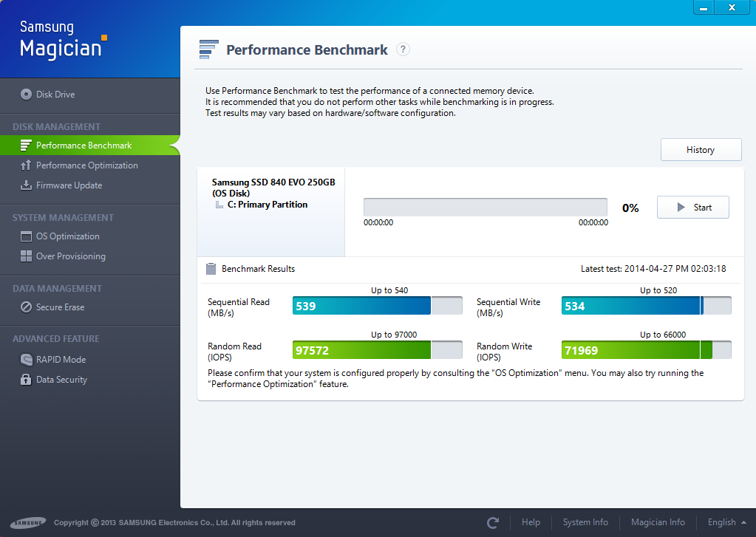
Task: Click the Firmware Update download icon
Action: (x=26, y=185)
